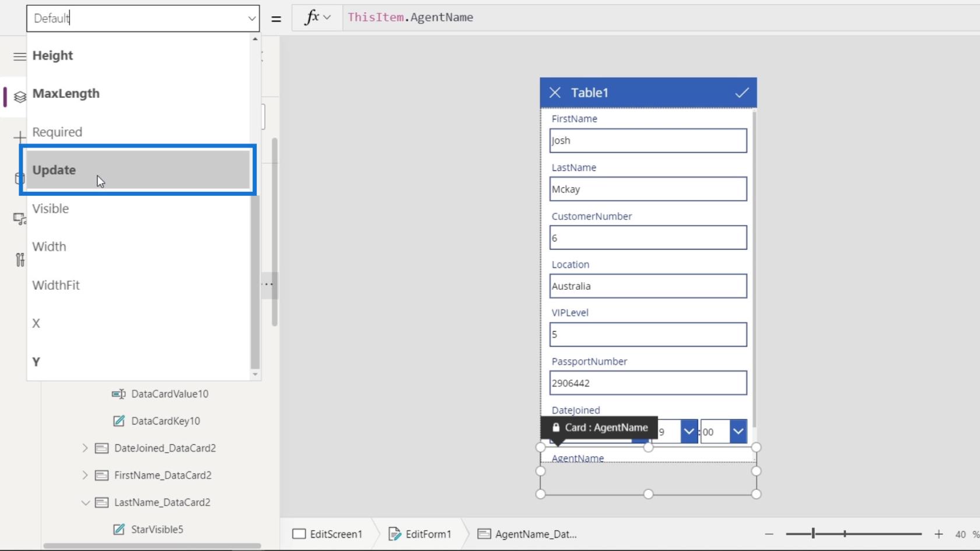Viewport: 980px width, 551px height.
Task: Open the Tree view layers icon
Action: pyautogui.click(x=20, y=97)
